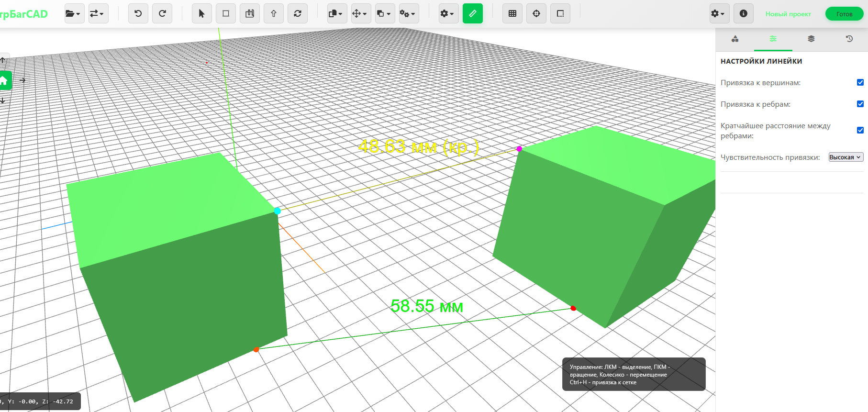Open the 'Высокая' sensitivity dropdown
The height and width of the screenshot is (412, 868).
click(846, 157)
